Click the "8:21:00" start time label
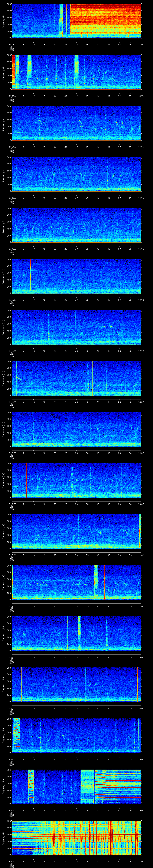153x868 pixels. click(x=12, y=606)
